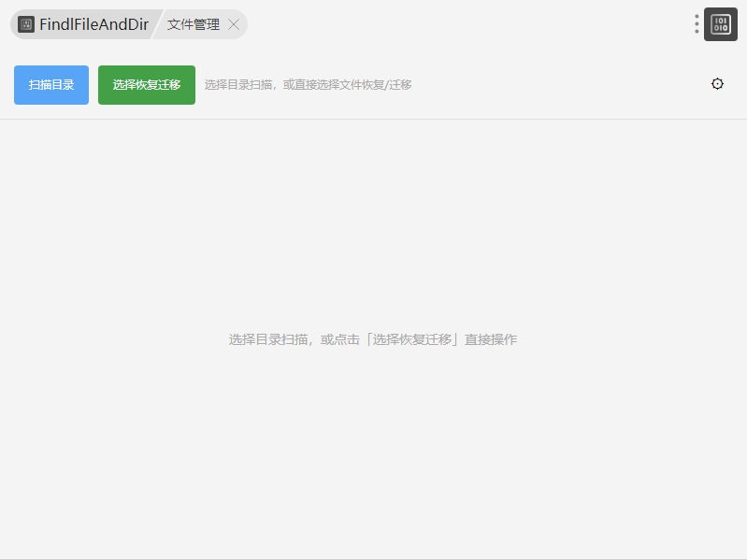747x560 pixels.
Task: Click the blue 扫描目录 button
Action: pos(51,85)
